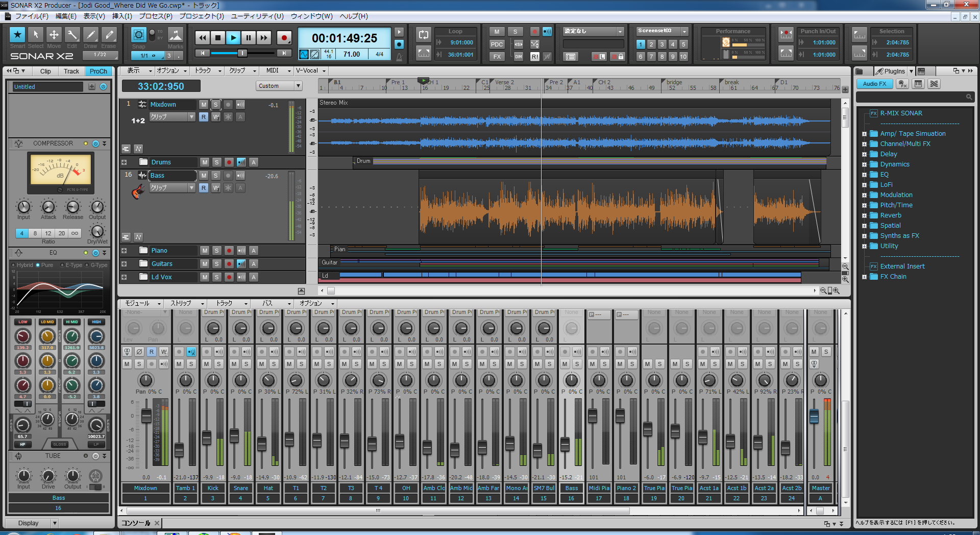
Task: Mute the Ld Vox folder
Action: (205, 277)
